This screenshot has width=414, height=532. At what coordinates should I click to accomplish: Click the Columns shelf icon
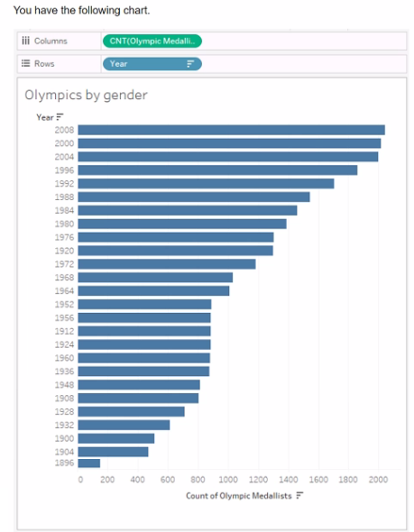tap(25, 41)
